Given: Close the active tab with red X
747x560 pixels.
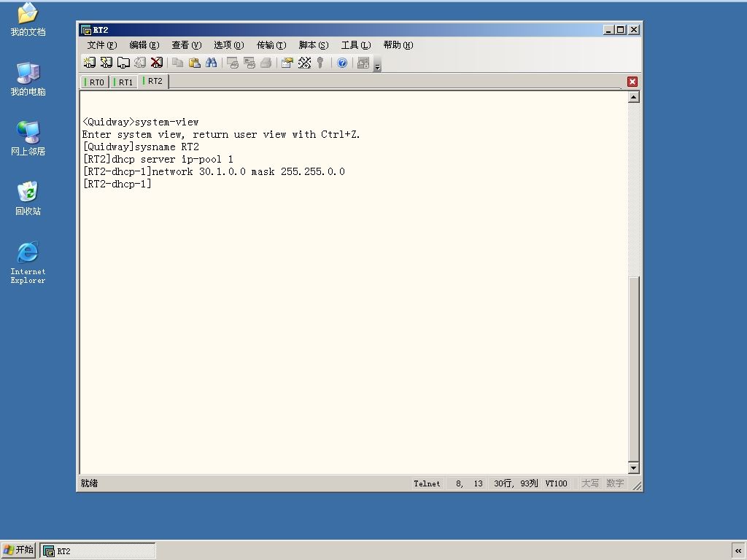Looking at the screenshot, I should (632, 82).
